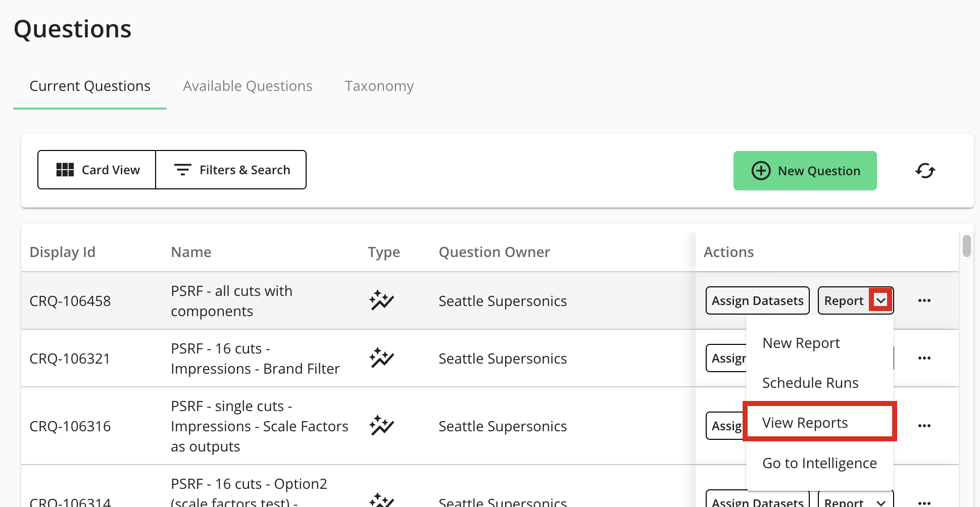
Task: Click the type icon for CRQ-106321
Action: click(x=381, y=358)
